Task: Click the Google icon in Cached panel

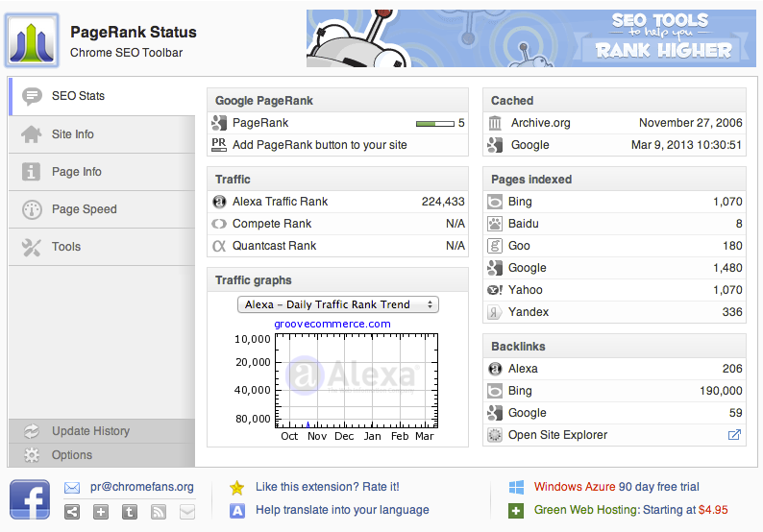Action: click(495, 145)
